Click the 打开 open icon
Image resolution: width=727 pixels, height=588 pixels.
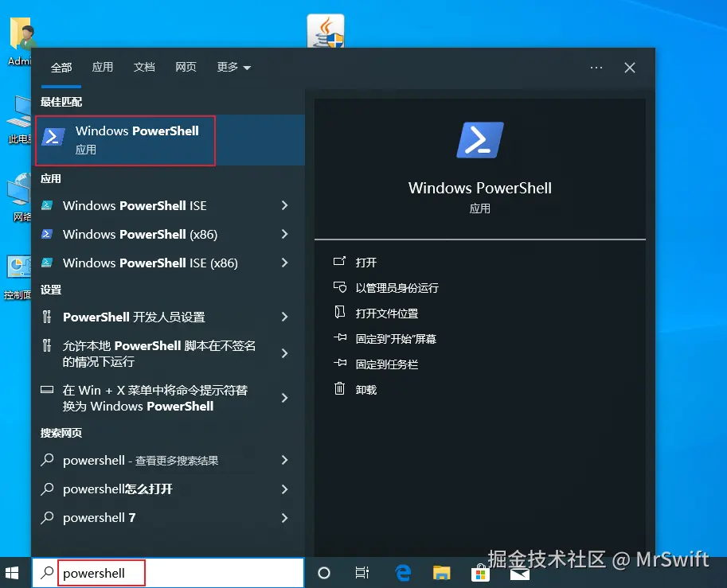(339, 261)
